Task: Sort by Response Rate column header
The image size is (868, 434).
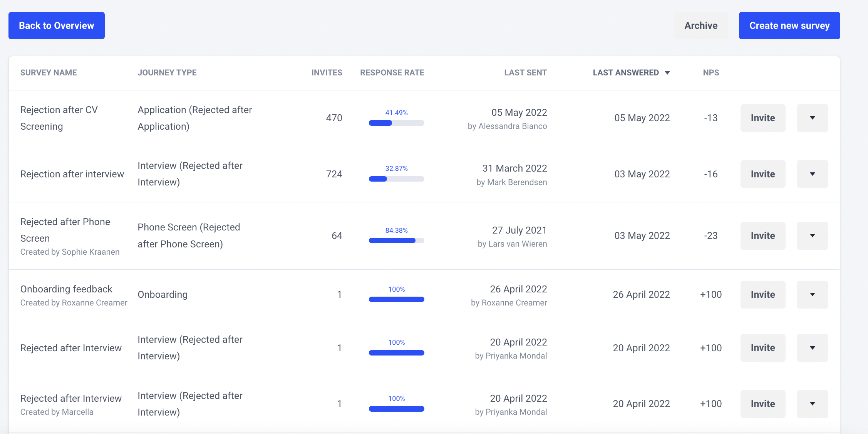Action: 392,73
